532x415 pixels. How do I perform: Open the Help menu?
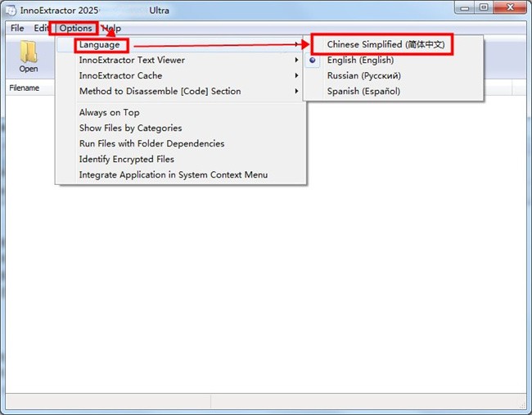tap(112, 28)
